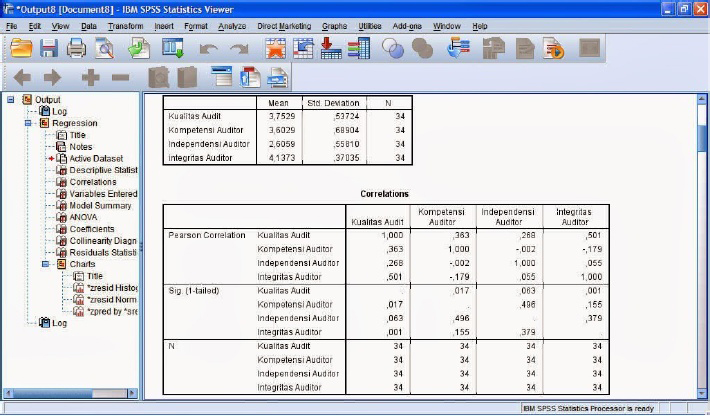Screen dimensions: 710x417
Task: Click the Save document icon
Action: point(49,47)
